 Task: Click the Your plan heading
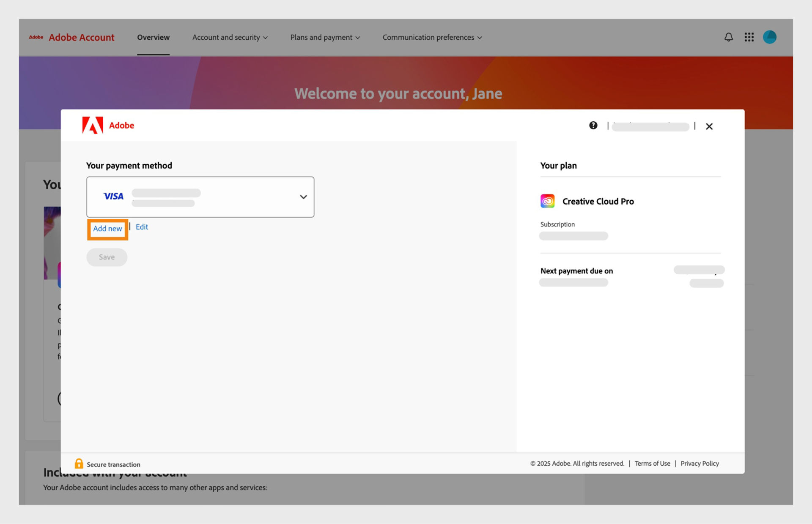(x=558, y=166)
